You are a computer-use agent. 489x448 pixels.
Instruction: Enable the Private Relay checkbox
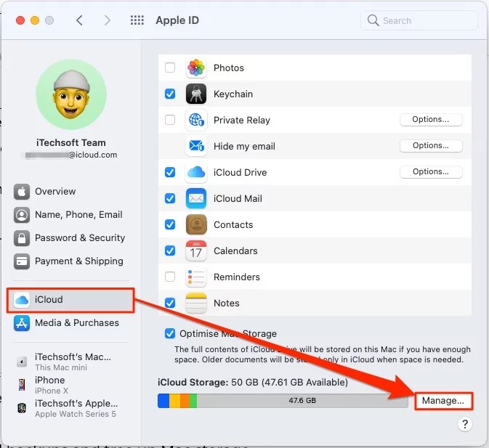(170, 120)
